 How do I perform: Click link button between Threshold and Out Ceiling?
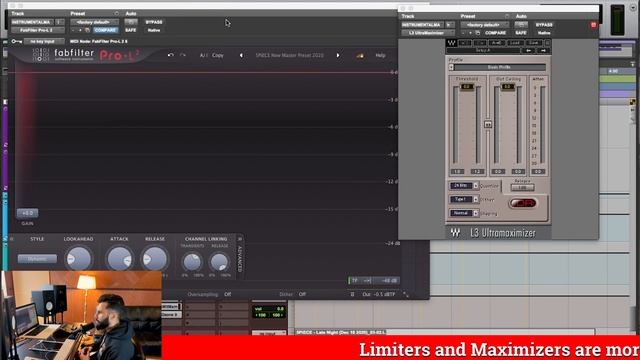tap(488, 124)
